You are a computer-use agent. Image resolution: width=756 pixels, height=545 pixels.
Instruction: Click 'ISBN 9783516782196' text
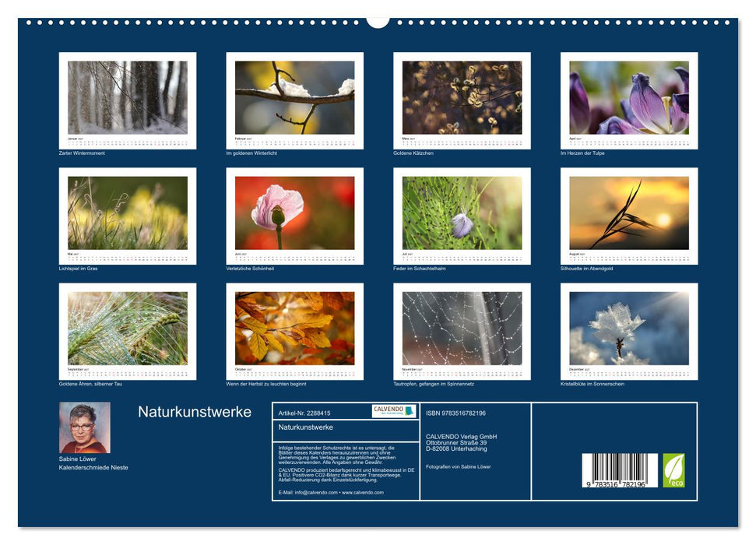pyautogui.click(x=455, y=413)
